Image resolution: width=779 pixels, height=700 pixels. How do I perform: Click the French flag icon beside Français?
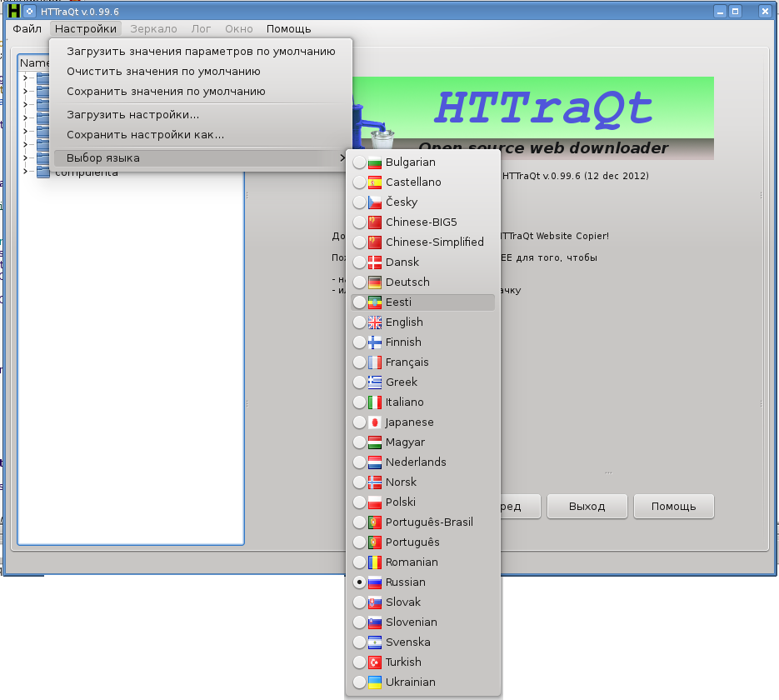[x=375, y=362]
